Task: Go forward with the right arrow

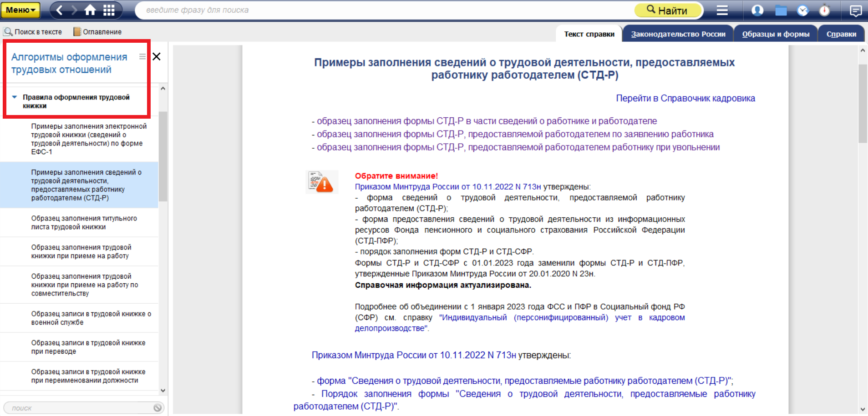Action: tap(74, 10)
